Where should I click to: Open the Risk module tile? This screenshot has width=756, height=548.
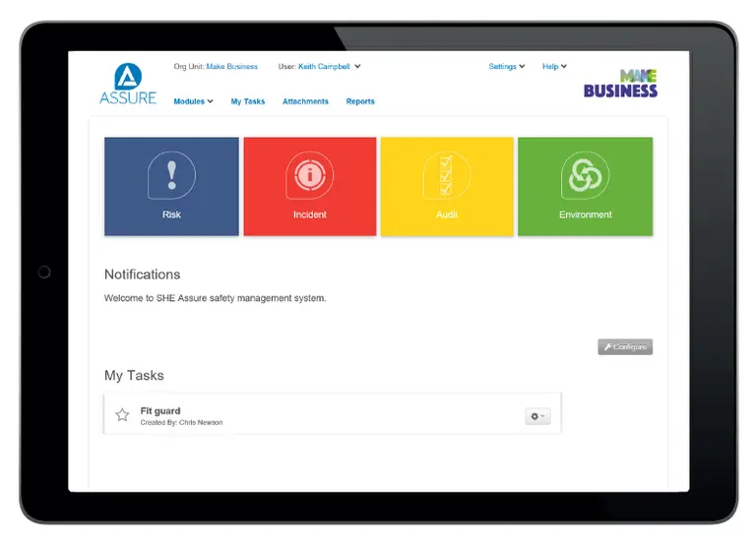coord(171,187)
